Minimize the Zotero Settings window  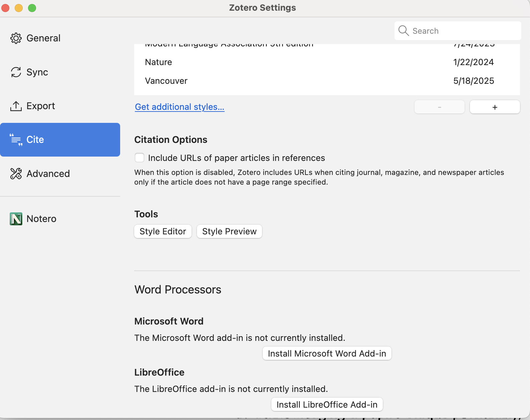tap(19, 8)
